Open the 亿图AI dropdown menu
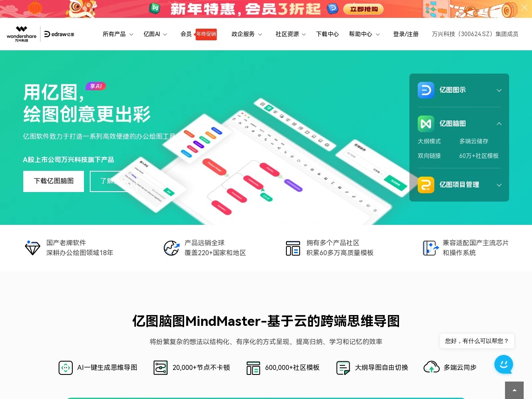The image size is (532, 399). coord(155,34)
